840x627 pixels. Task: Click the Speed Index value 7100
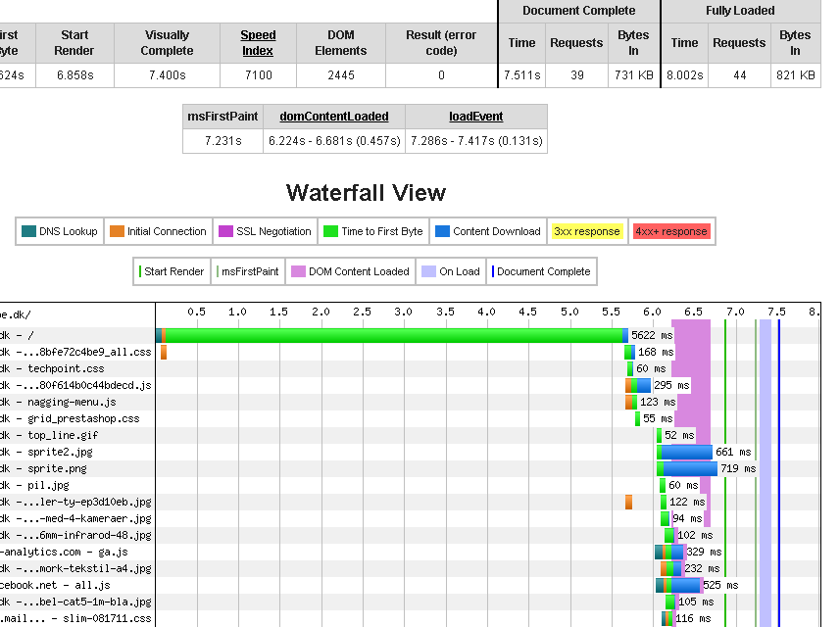[x=258, y=75]
